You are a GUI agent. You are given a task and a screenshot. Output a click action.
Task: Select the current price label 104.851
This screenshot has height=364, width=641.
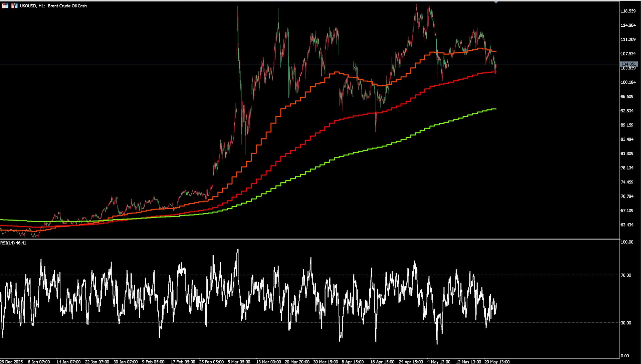tap(629, 64)
